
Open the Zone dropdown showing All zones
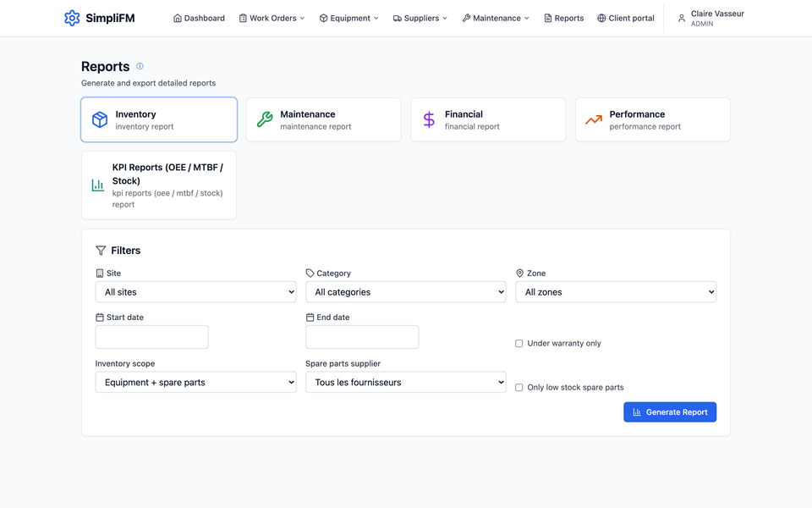coord(616,292)
